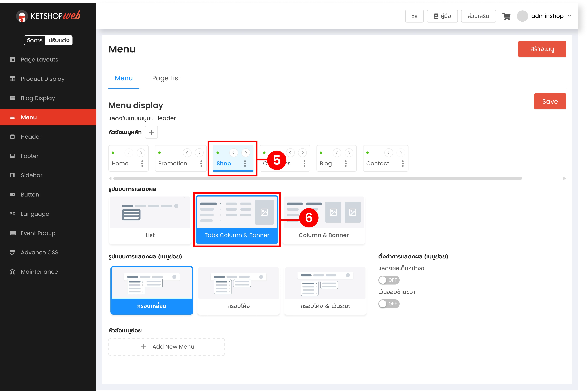Open three-dot options for Blog menu
The width and height of the screenshot is (588, 391).
coord(346,164)
